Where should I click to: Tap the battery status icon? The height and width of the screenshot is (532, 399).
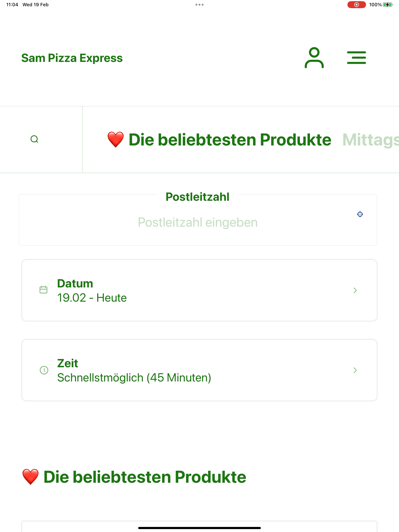pyautogui.click(x=388, y=4)
